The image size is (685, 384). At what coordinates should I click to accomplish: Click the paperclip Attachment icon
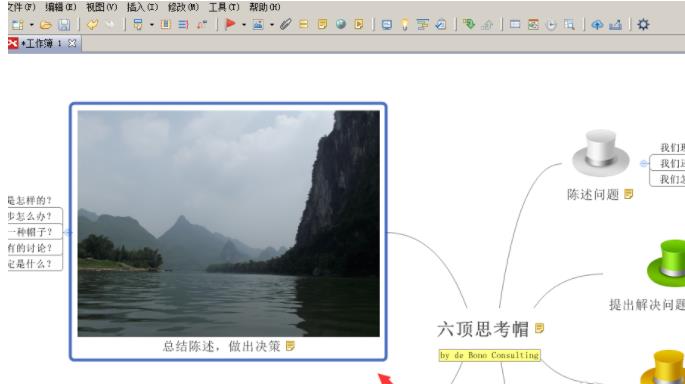click(286, 24)
